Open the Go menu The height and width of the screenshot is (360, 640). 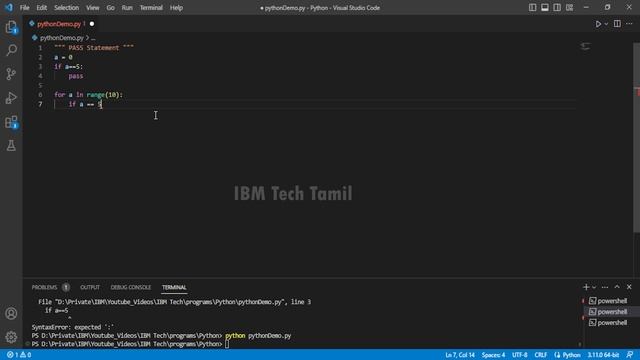[110, 7]
